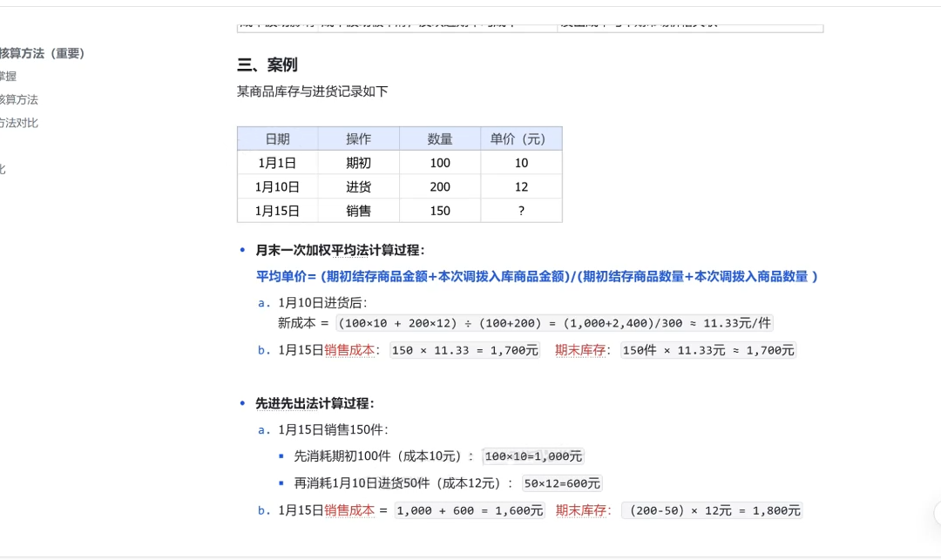Screen dimensions: 941x560
Task: Navigate to 核算方法 via the sidebar outline
Action: (17, 99)
